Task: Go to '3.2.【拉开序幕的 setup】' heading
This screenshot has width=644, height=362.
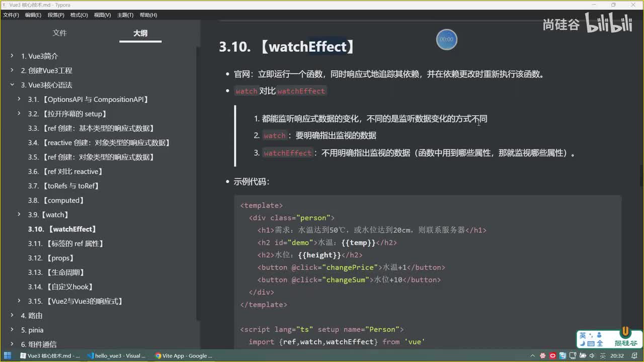Action: 67,114
